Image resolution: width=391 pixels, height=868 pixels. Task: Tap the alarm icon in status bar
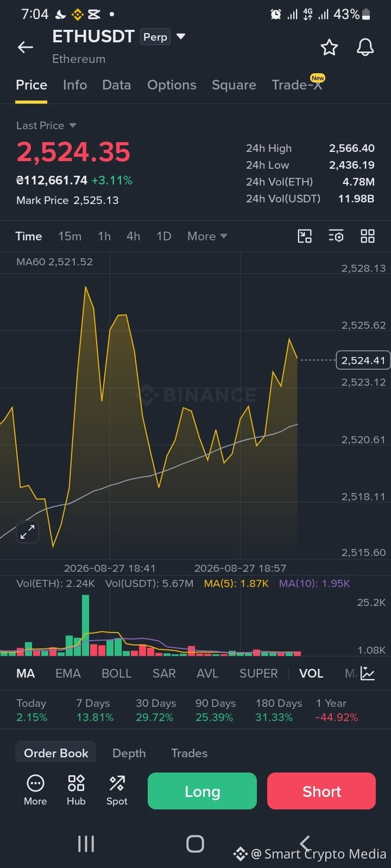tap(276, 14)
